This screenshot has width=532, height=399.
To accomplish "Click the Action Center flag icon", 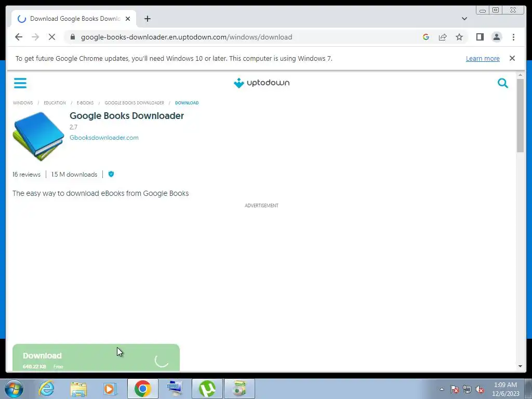I will (455, 389).
